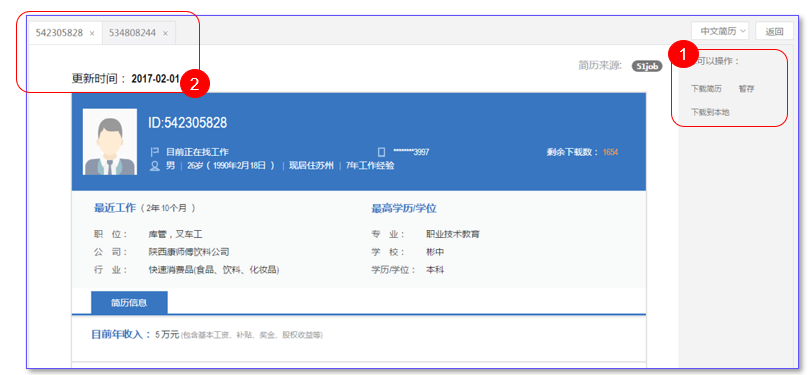The height and width of the screenshot is (375, 809).
Task: Click the 51job source badge
Action: click(x=647, y=66)
